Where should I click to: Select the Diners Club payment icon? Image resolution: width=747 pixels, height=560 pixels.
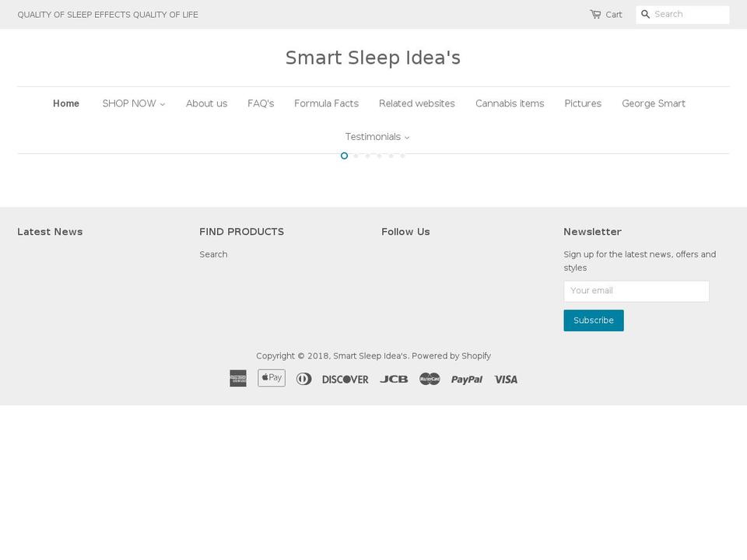click(x=304, y=379)
